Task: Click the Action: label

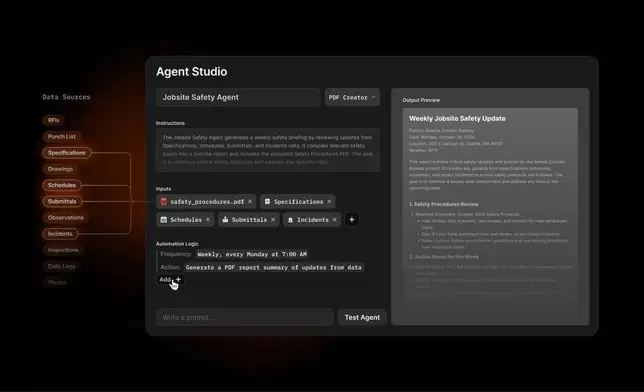Action: pyautogui.click(x=170, y=267)
